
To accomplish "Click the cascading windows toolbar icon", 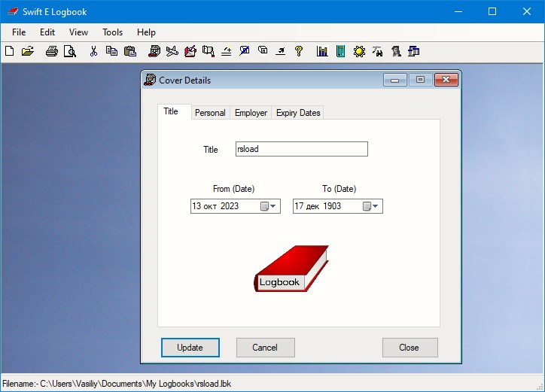I will pos(413,51).
